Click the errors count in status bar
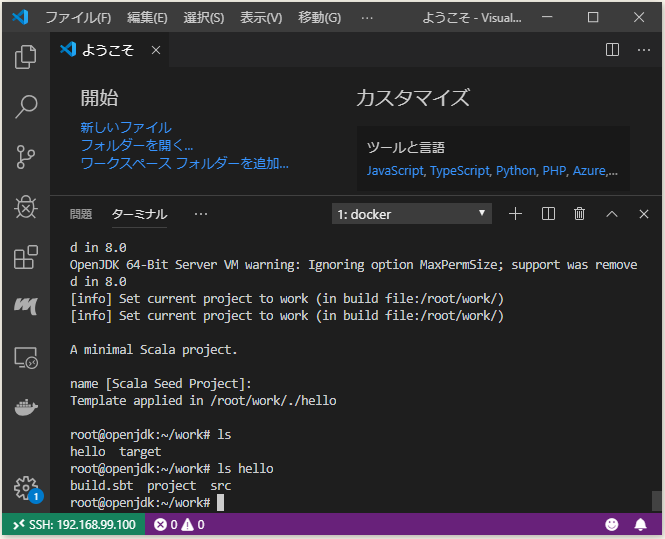This screenshot has width=665, height=539. pyautogui.click(x=166, y=525)
